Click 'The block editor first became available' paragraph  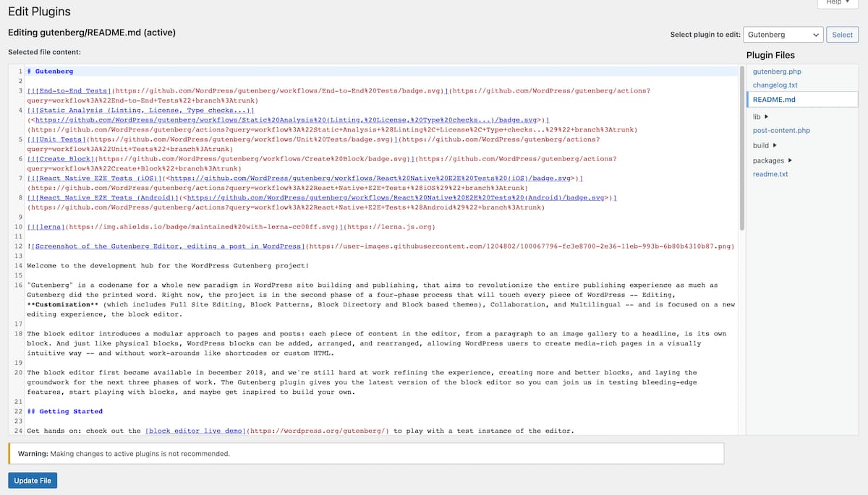pos(362,382)
